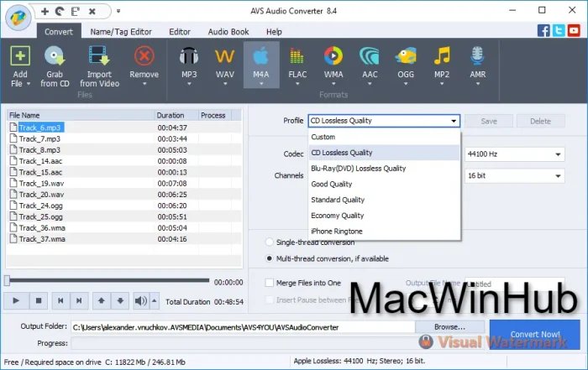The height and width of the screenshot is (370, 588).
Task: Open the Help tab
Action: pos(274,31)
